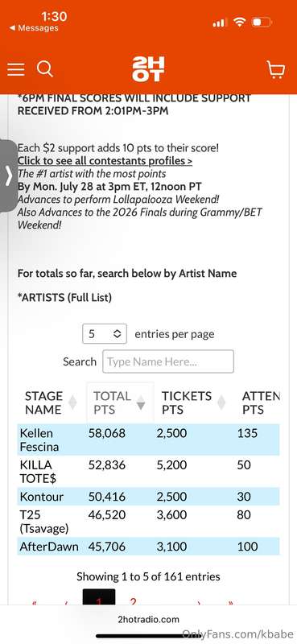297x644 pixels.
Task: Select the Kellen Fescina table row
Action: pos(148,440)
